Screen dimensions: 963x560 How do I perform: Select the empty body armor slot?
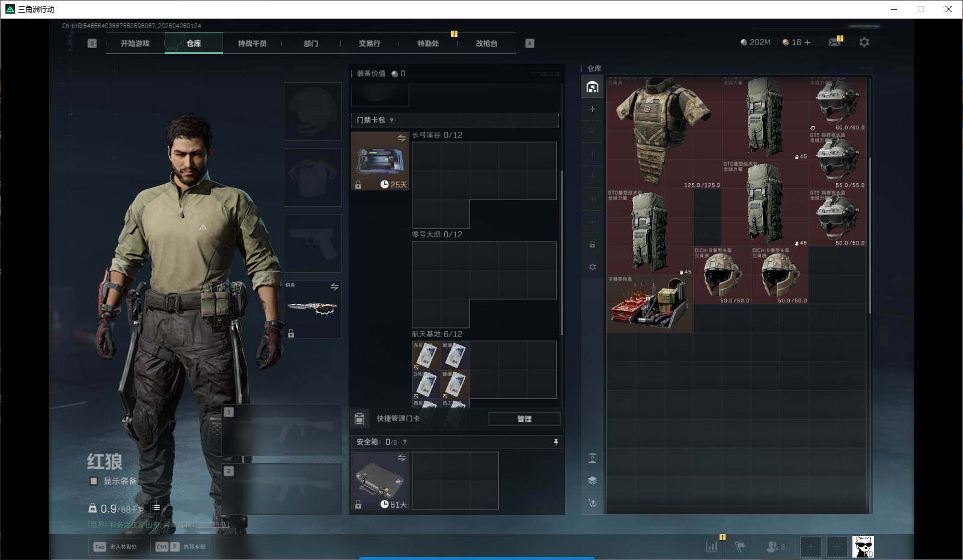[313, 178]
